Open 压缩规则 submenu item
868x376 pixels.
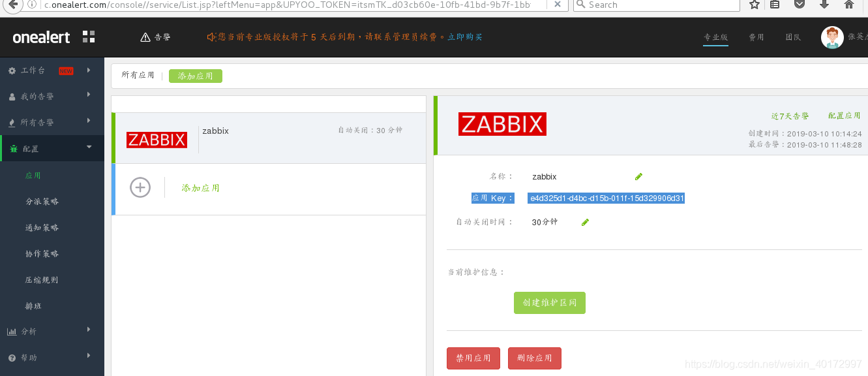[x=42, y=280]
